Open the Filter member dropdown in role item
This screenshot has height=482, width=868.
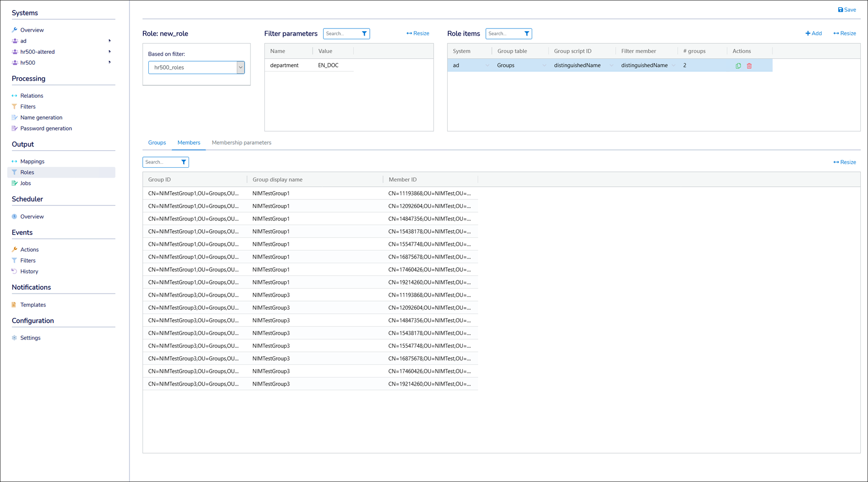coord(674,66)
